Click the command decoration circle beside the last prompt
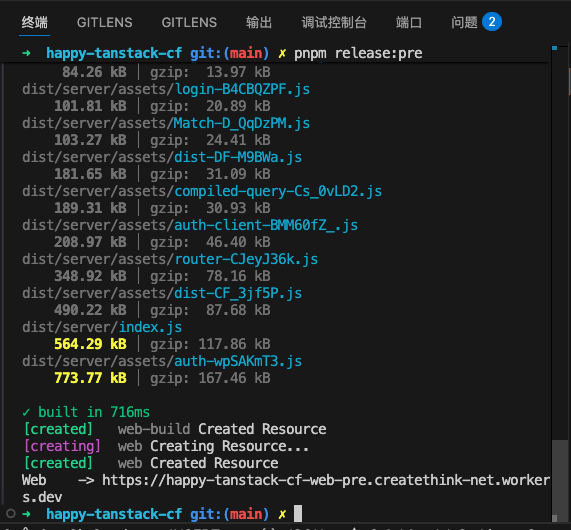 tap(11, 514)
